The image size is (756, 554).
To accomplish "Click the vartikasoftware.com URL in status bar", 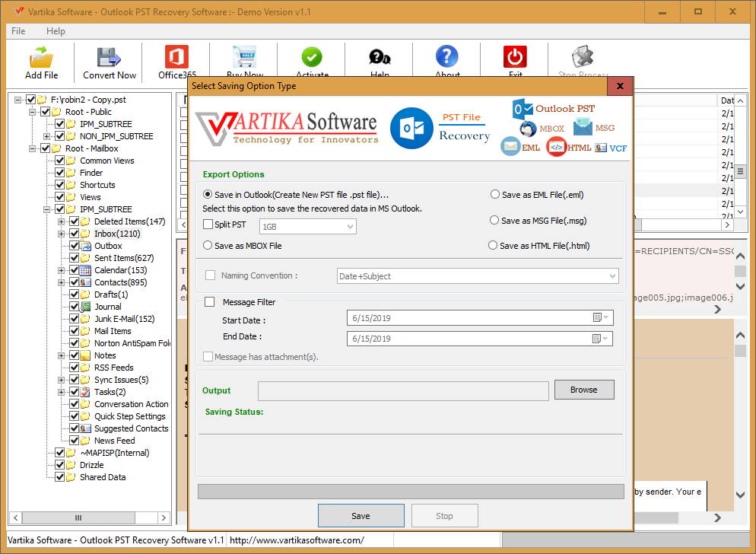I will [297, 540].
